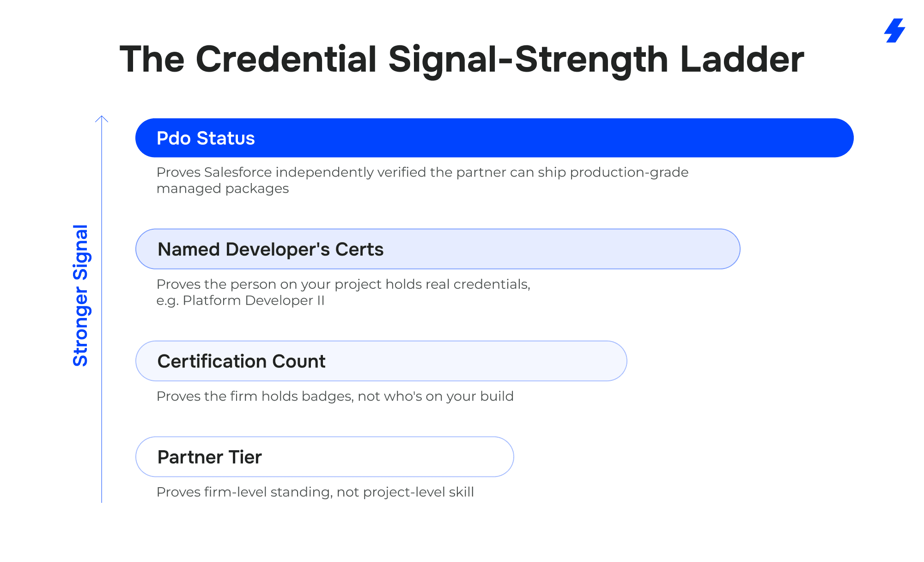Select the Pdo Status bar

[x=494, y=138]
